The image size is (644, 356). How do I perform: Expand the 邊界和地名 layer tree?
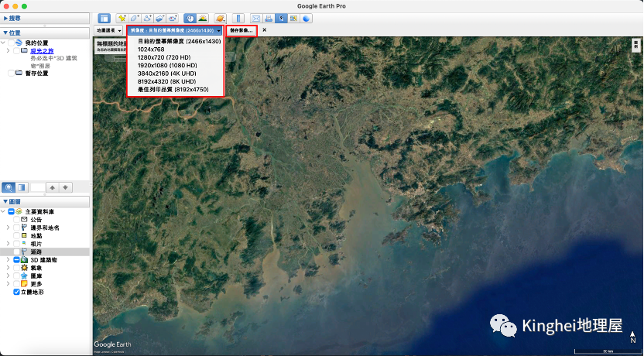click(x=8, y=228)
